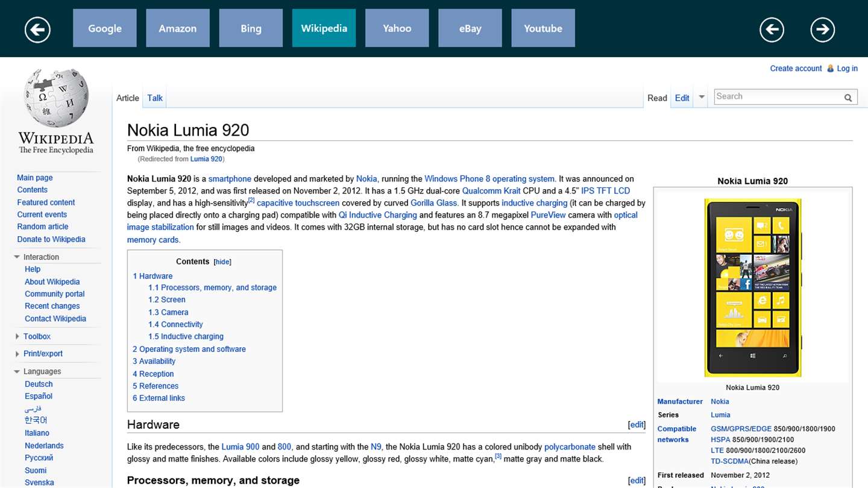The height and width of the screenshot is (488, 868).
Task: Switch language to Español
Action: point(39,396)
